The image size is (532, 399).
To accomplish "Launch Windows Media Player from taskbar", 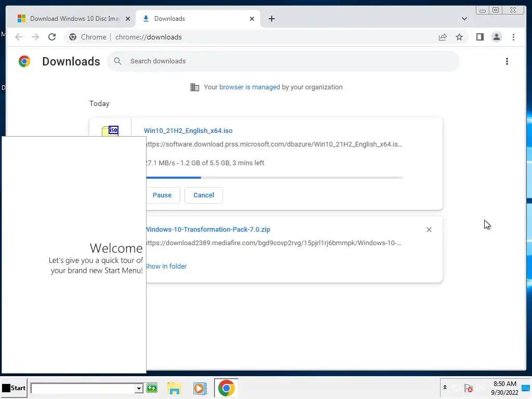I will pyautogui.click(x=200, y=388).
